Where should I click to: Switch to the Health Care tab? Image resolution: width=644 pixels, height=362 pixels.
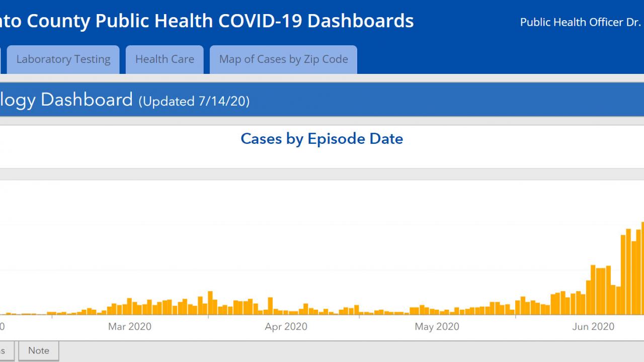pyautogui.click(x=165, y=59)
